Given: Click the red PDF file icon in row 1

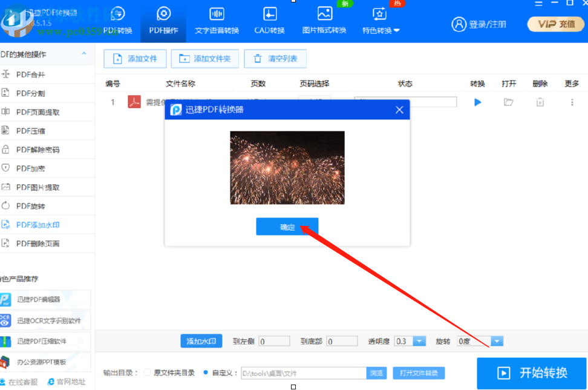Looking at the screenshot, I should 134,102.
